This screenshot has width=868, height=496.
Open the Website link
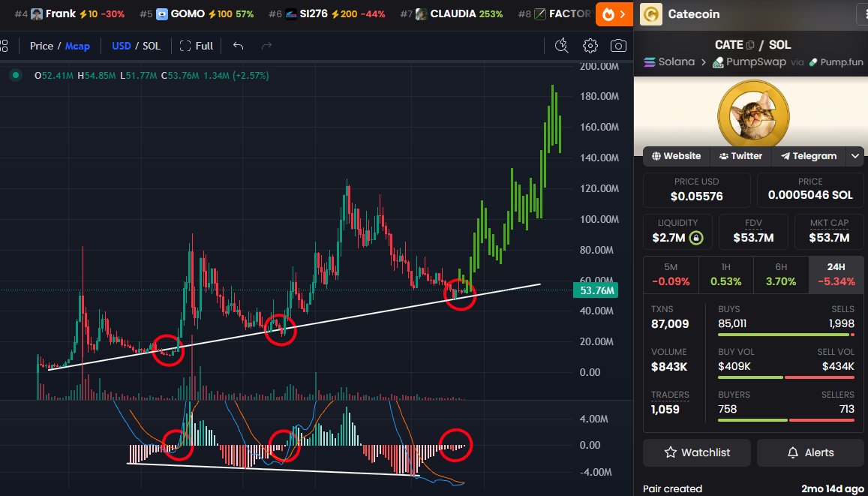[677, 156]
